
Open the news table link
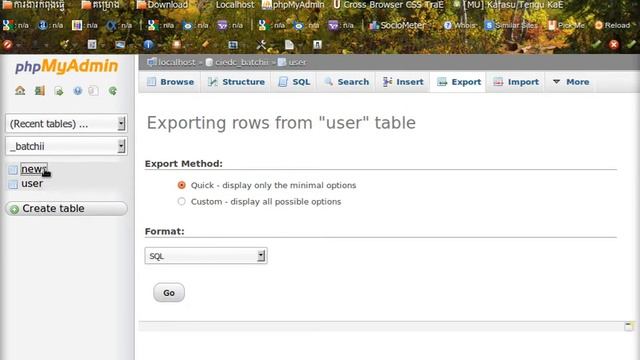click(33, 169)
